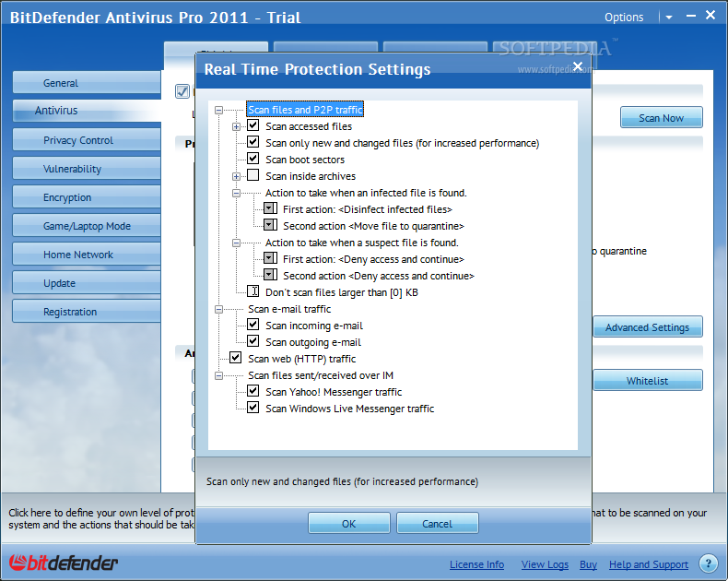Viewport: 728px width, 581px height.
Task: Collapse Scan files and P2P traffic node
Action: 218,110
